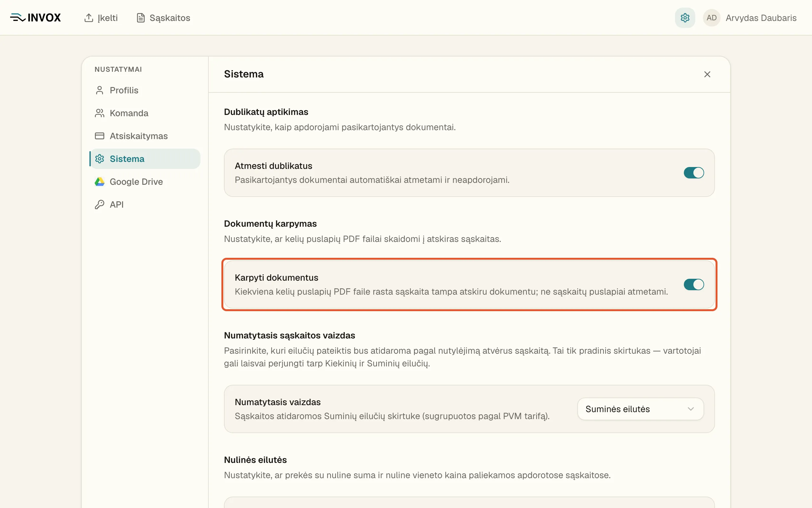Click the Numatytasis sąskaitos vaizdas heading

(289, 335)
